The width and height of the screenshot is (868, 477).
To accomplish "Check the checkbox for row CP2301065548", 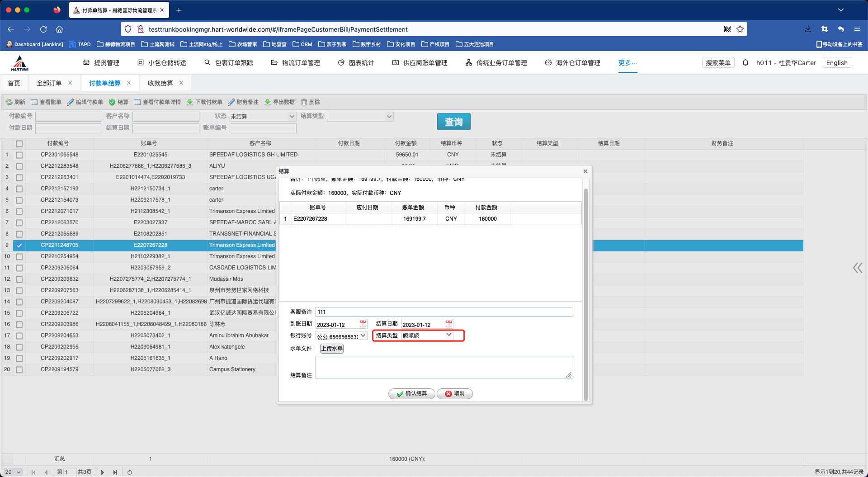I will [x=19, y=155].
